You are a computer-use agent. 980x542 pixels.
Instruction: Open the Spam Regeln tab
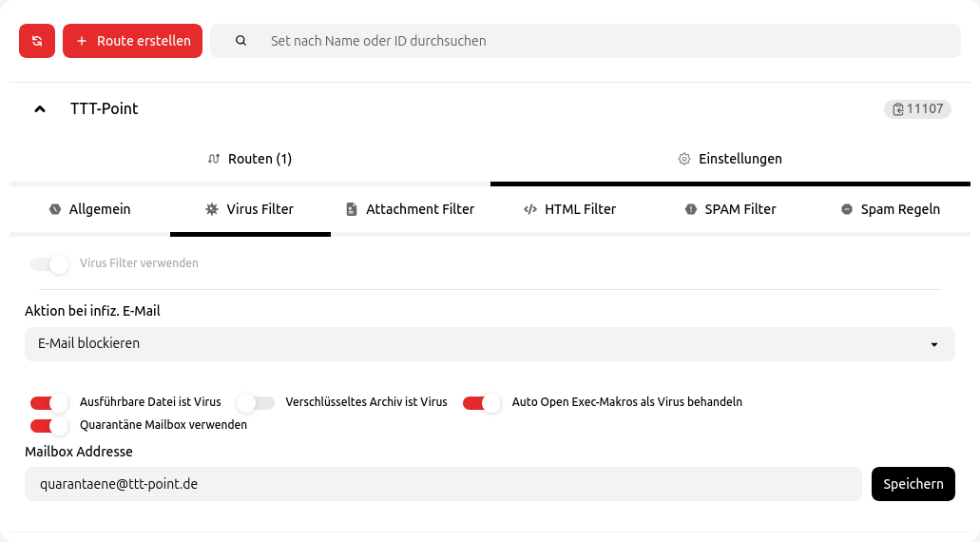(x=890, y=209)
